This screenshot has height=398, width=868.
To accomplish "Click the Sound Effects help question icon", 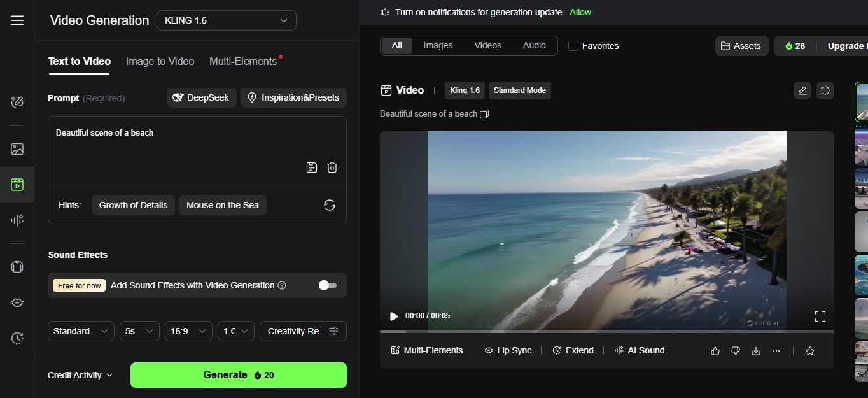I will (x=282, y=285).
